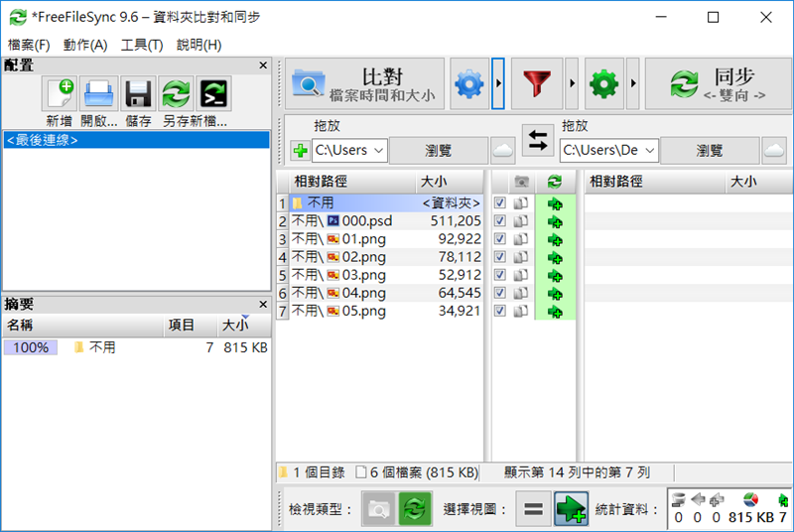This screenshot has width=794, height=532.
Task: Open the 動作(A) menu
Action: tap(85, 45)
